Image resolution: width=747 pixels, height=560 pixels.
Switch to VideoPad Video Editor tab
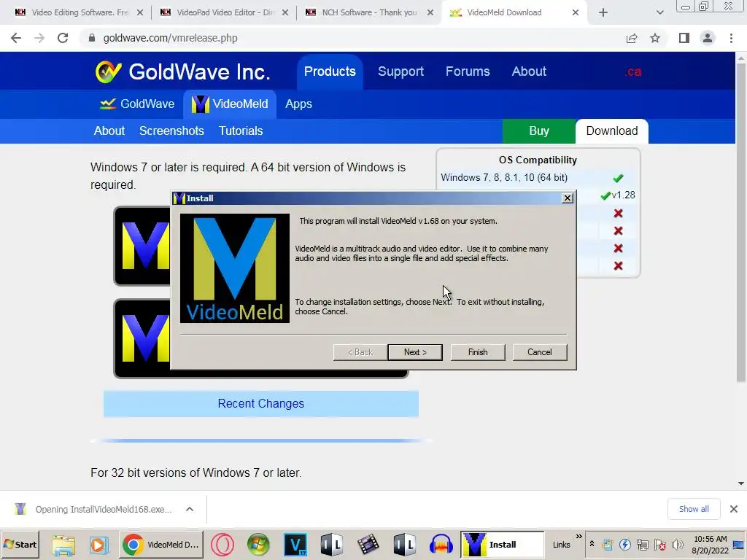225,12
